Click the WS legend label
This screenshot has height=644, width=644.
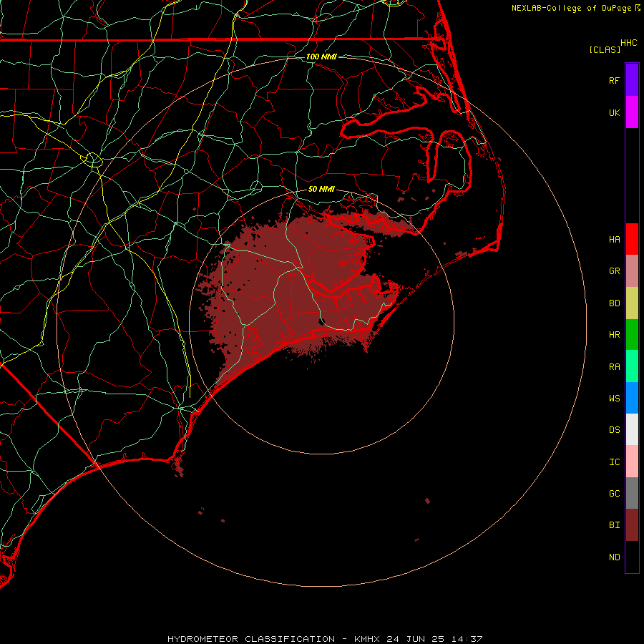pos(615,398)
